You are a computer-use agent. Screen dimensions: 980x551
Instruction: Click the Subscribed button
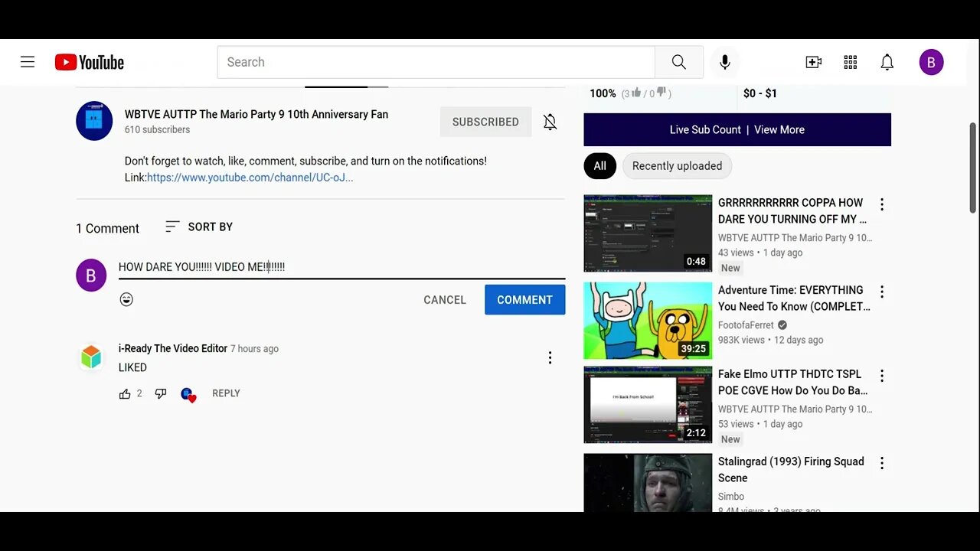point(485,122)
